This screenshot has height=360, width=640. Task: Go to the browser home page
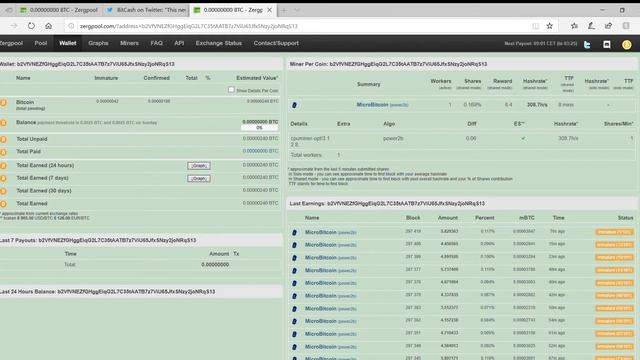pyautogui.click(x=48, y=26)
